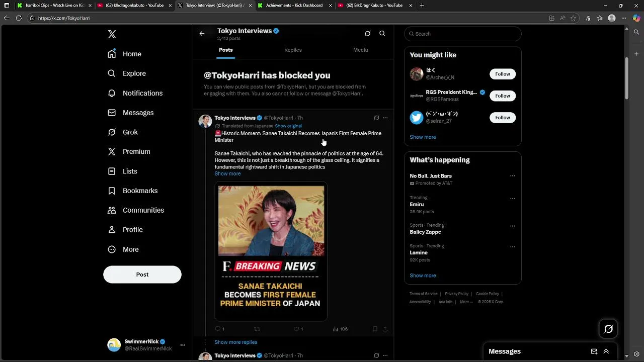
Task: Click the browser back arrow
Action: point(7,18)
